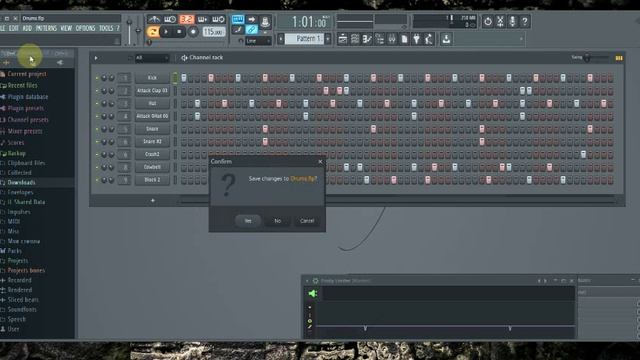The image size is (640, 360).
Task: Click the page document icon in toolbar
Action: coord(404,39)
